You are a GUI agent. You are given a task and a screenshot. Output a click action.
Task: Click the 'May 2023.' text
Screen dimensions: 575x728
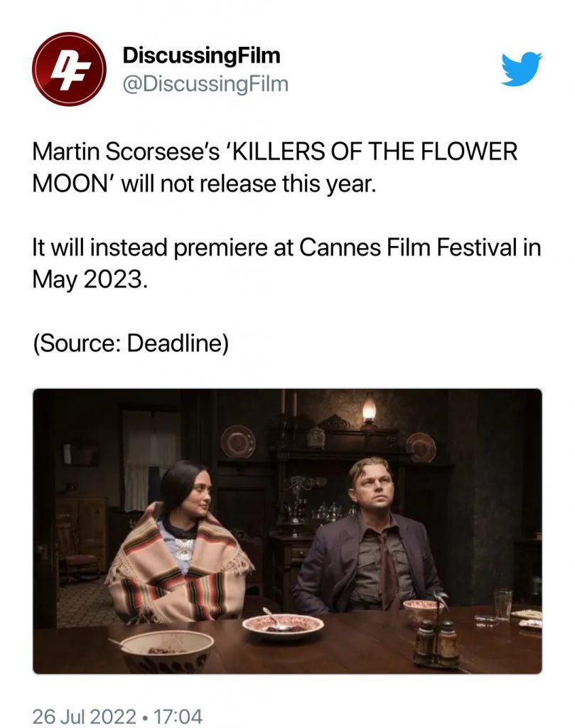(90, 279)
